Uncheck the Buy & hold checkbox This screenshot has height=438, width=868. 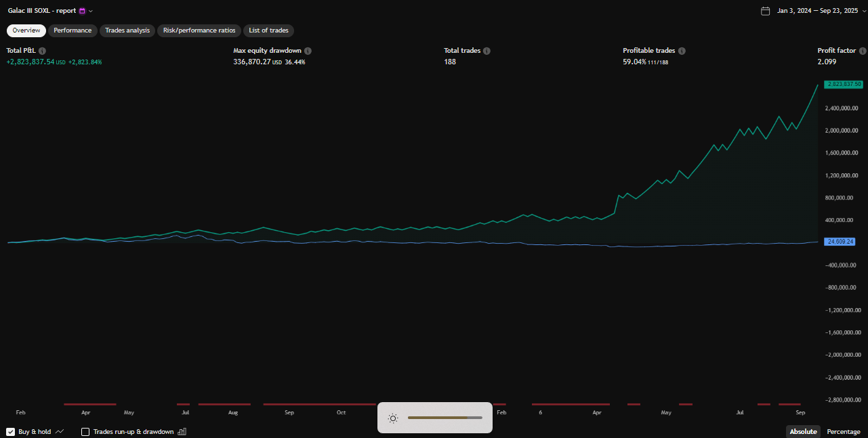point(11,431)
